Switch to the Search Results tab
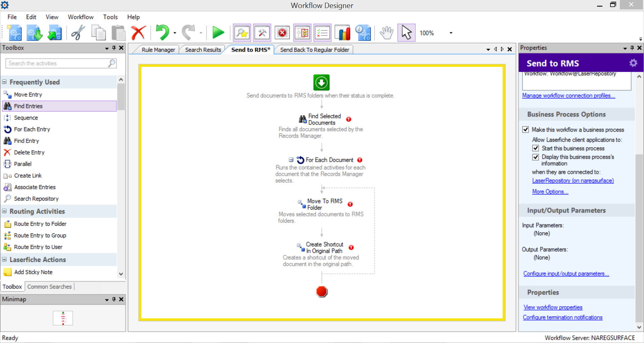 click(x=203, y=50)
